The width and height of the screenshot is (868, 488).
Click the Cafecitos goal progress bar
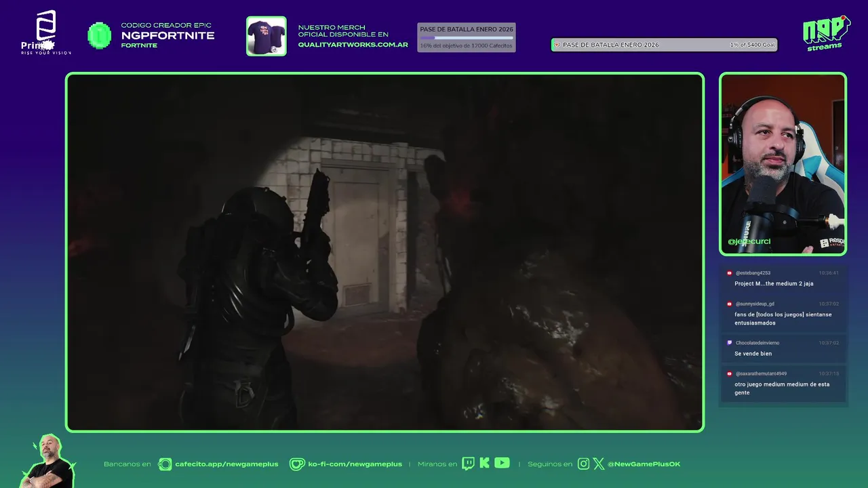466,38
